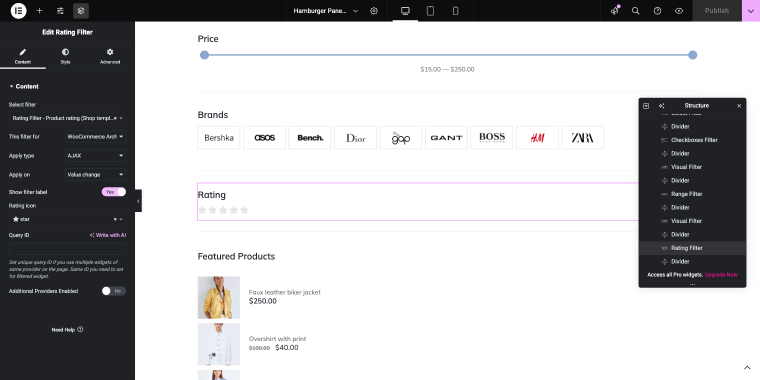Switch to tablet preview mode
Viewport: 760px width, 380px height.
[x=430, y=11]
